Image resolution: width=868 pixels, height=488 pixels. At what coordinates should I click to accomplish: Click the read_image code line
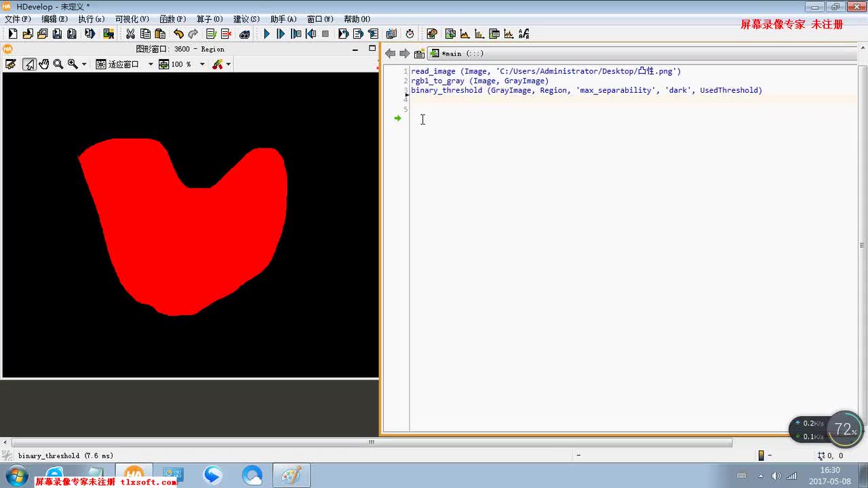[x=545, y=71]
